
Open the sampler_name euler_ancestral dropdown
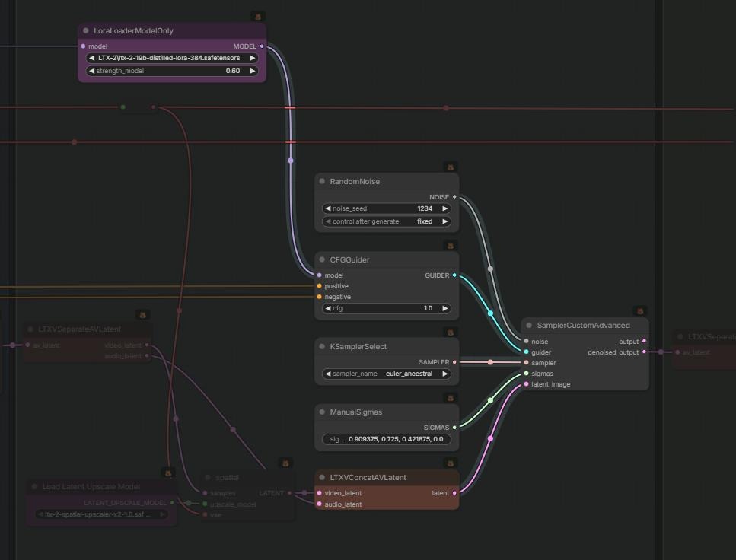point(387,374)
